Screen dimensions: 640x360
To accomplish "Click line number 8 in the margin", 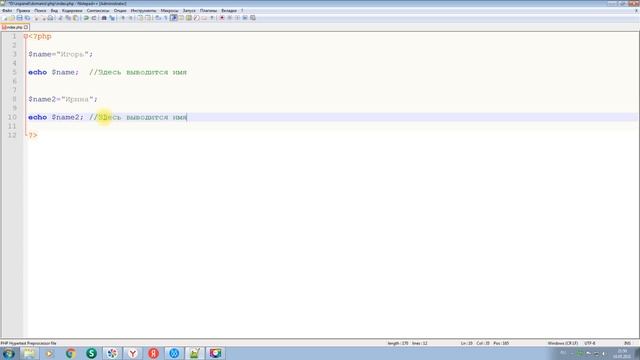I will coord(14,99).
